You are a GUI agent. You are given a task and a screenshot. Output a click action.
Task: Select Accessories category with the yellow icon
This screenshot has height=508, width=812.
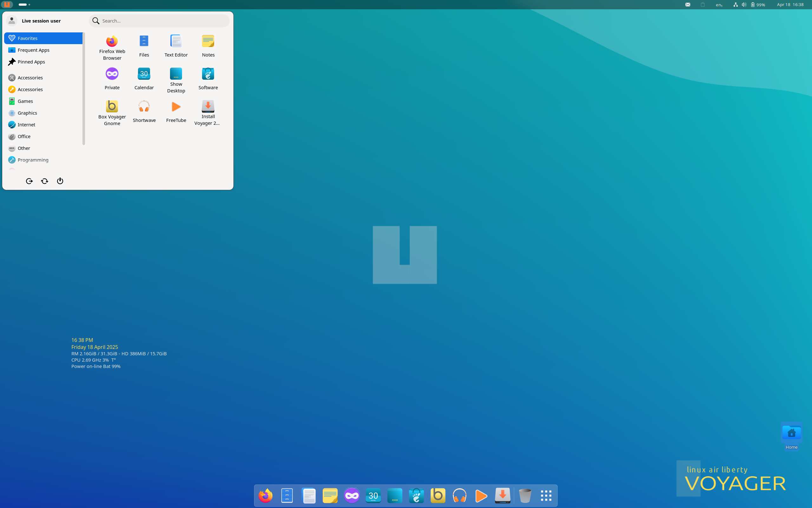[x=43, y=89]
